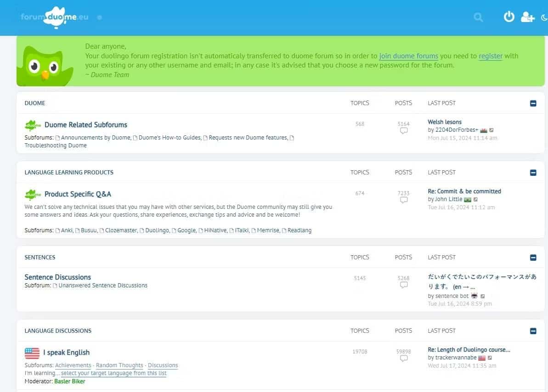The image size is (548, 392).
Task: Collapse the SENTENCES section
Action: coord(533,258)
